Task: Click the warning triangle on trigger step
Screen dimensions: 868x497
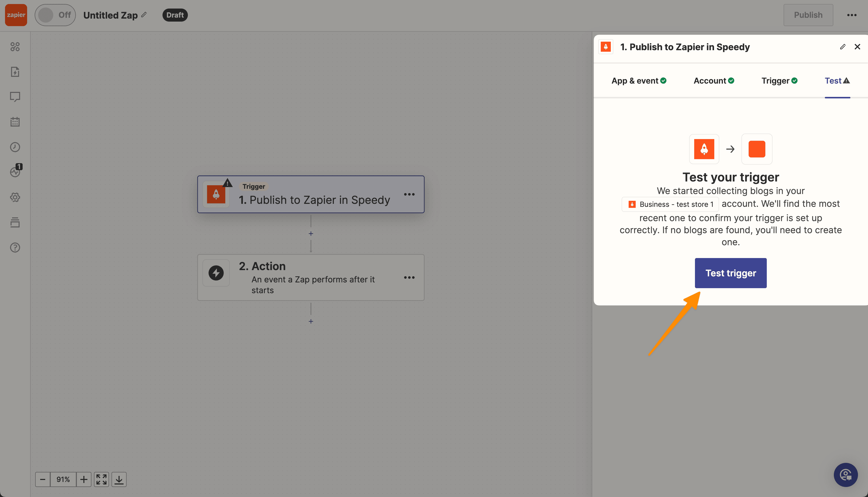Action: coord(227,183)
